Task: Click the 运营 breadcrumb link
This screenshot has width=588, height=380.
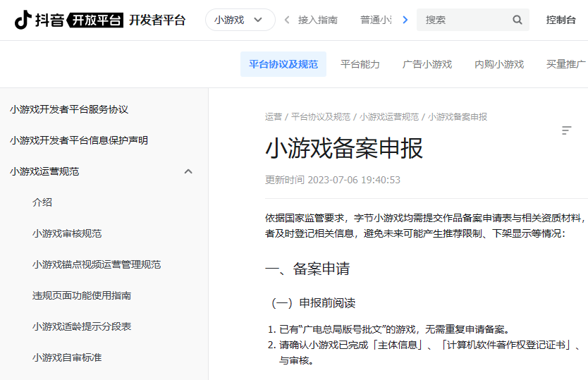Action: 273,116
